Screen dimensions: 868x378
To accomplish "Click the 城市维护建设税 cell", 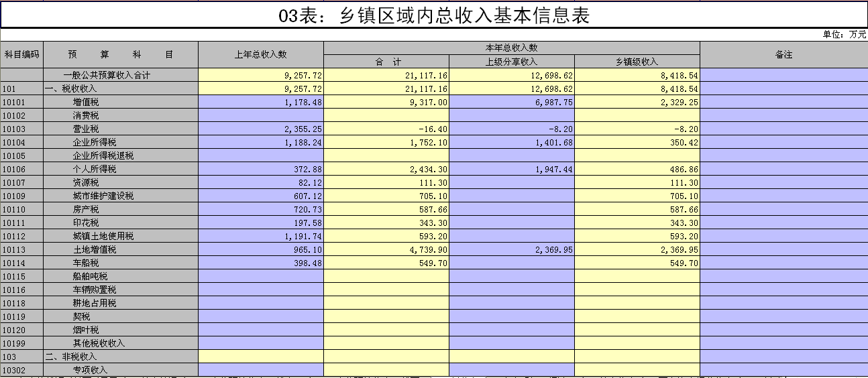I will tap(121, 196).
